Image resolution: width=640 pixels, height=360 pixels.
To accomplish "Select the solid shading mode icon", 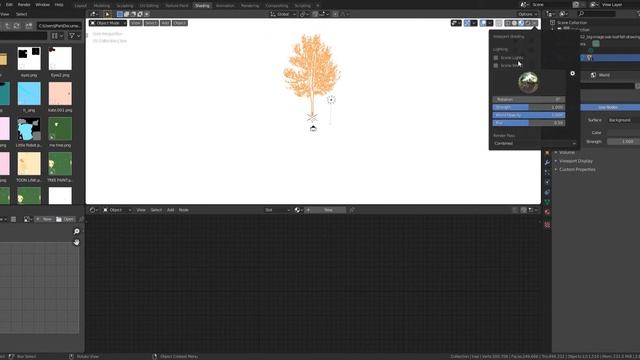I will tap(514, 23).
